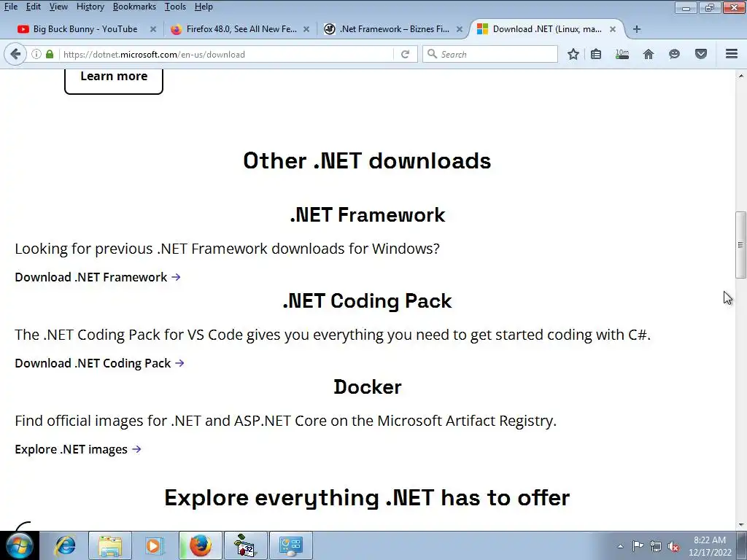Open Windows Media Player taskbar icon
The image size is (747, 560).
(x=155, y=545)
